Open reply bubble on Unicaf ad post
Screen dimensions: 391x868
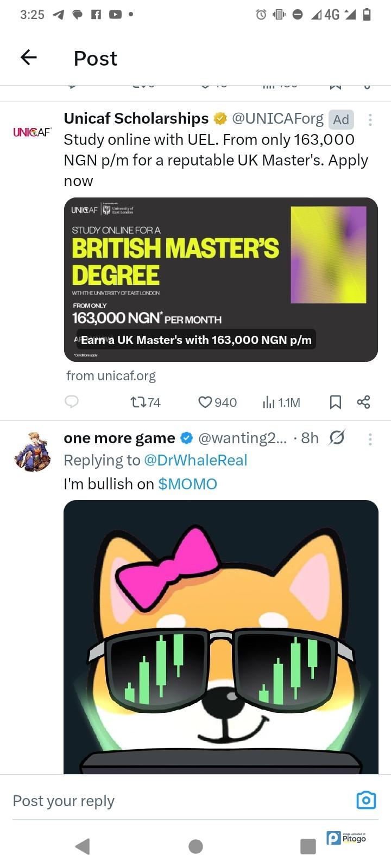click(72, 401)
